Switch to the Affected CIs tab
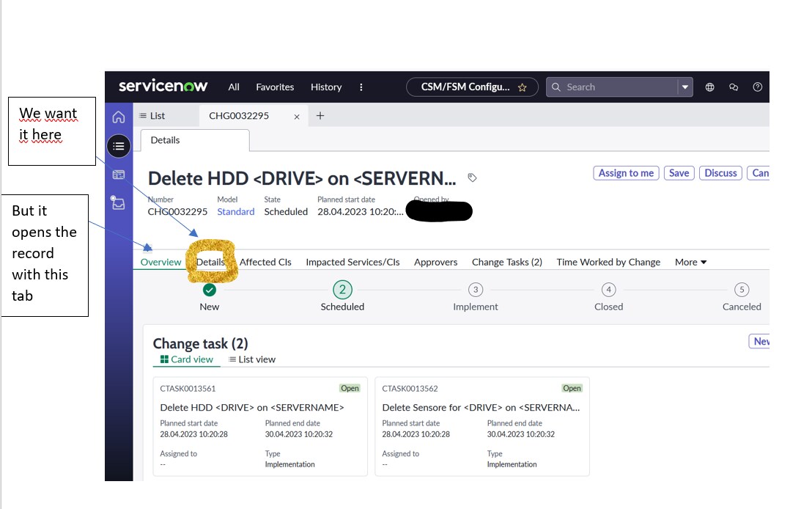The image size is (812, 509). (265, 262)
